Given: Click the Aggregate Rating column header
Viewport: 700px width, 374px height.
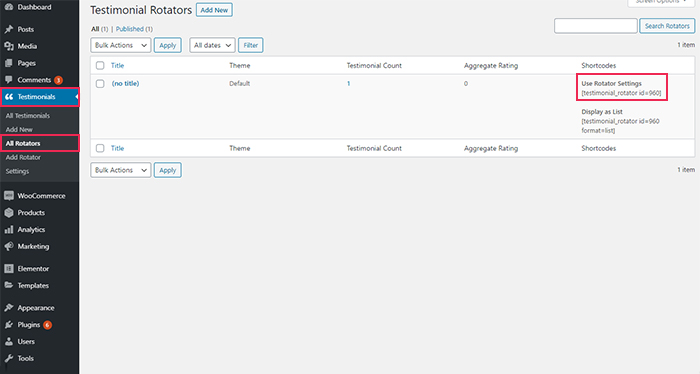Looking at the screenshot, I should point(491,66).
